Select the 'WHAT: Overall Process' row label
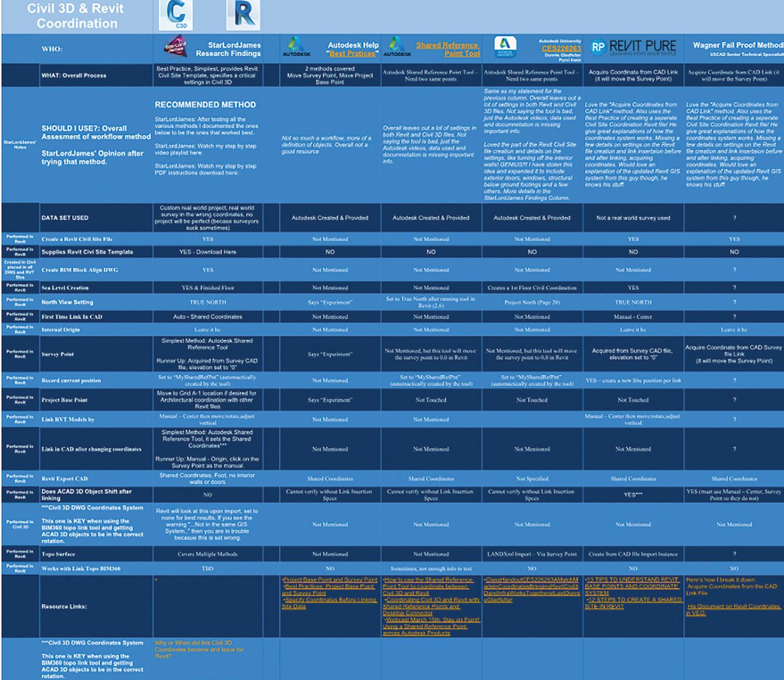784x680 pixels. click(x=74, y=75)
